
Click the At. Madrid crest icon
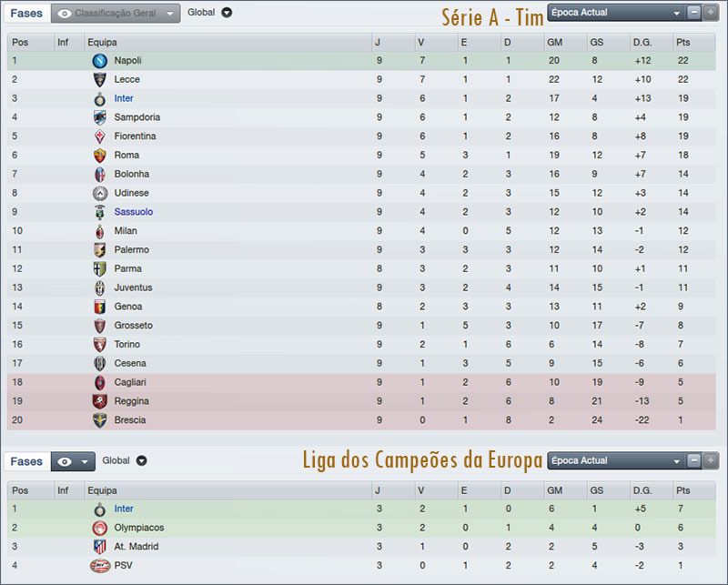[100, 544]
